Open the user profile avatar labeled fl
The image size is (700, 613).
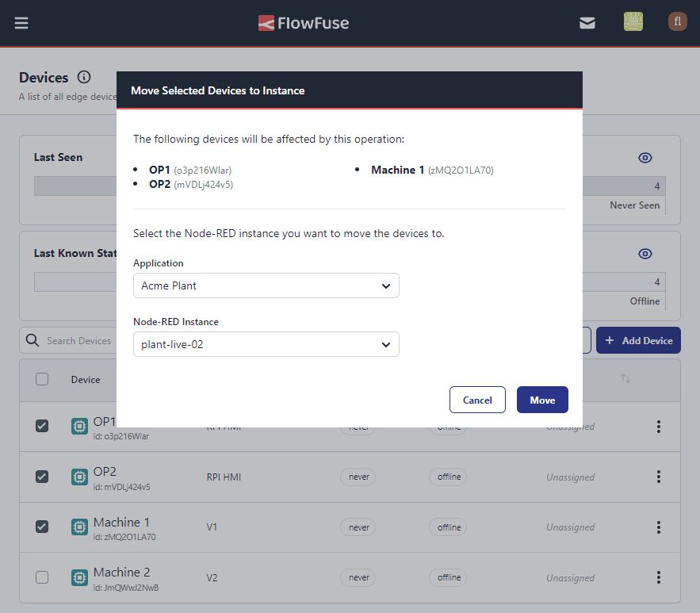click(677, 22)
